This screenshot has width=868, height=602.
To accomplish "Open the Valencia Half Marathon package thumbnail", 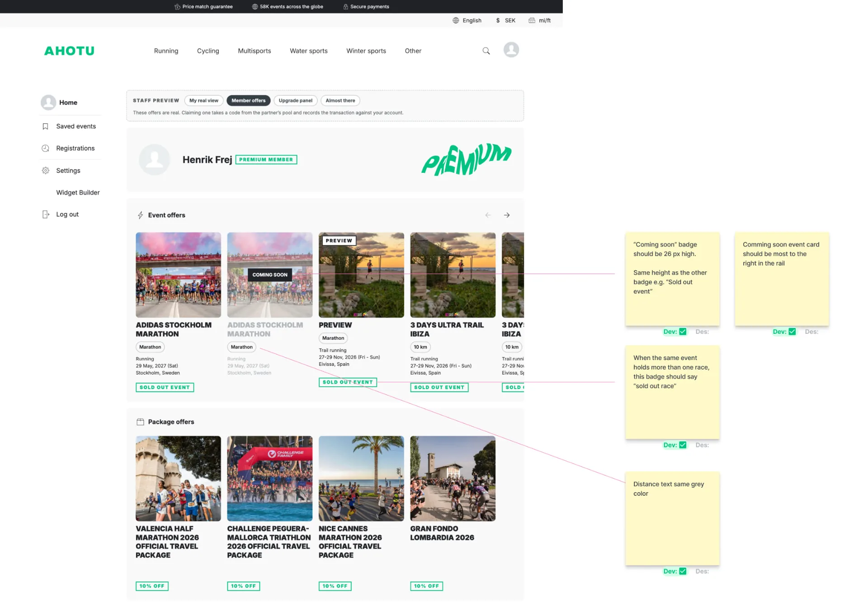I will point(178,479).
